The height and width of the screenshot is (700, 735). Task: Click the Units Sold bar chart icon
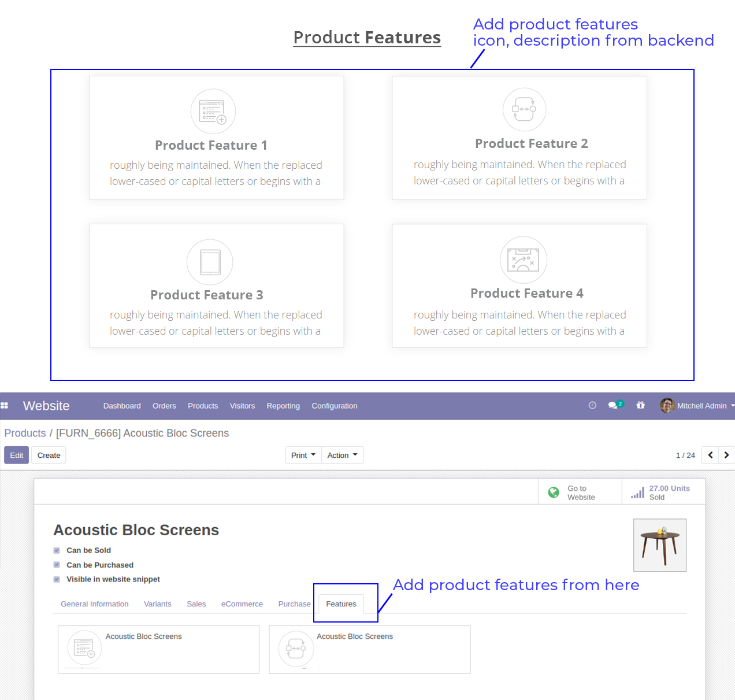click(637, 492)
